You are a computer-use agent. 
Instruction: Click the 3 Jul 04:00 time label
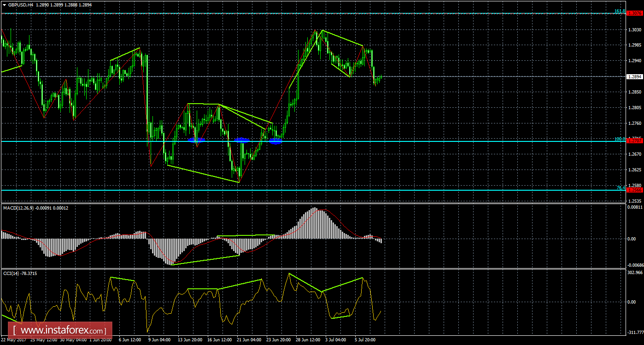click(336, 340)
